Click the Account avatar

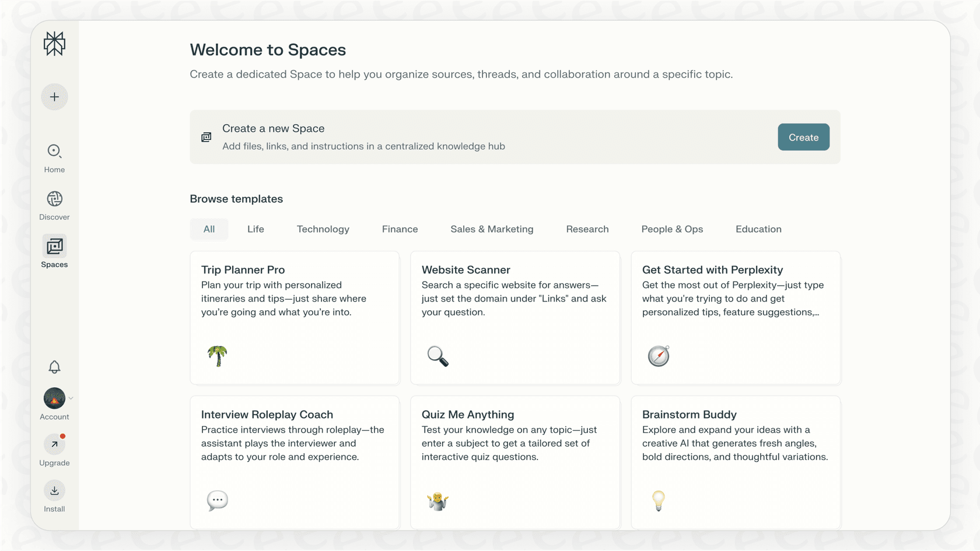click(x=54, y=398)
